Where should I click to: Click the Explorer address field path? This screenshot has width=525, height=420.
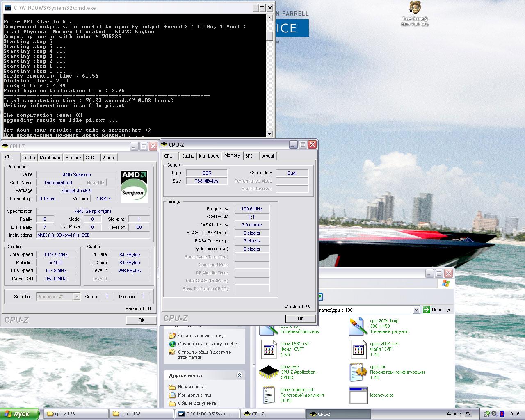coord(365,310)
